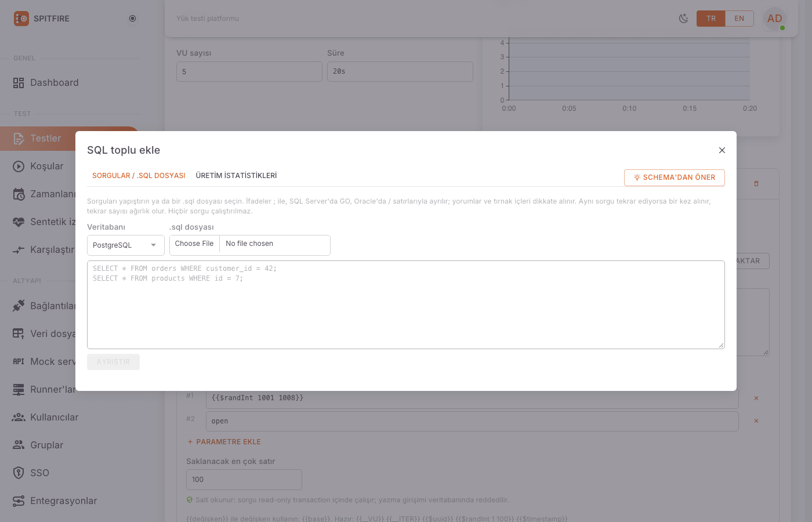Image resolution: width=812 pixels, height=522 pixels.
Task: Open the SSO shield icon
Action: (x=19, y=473)
